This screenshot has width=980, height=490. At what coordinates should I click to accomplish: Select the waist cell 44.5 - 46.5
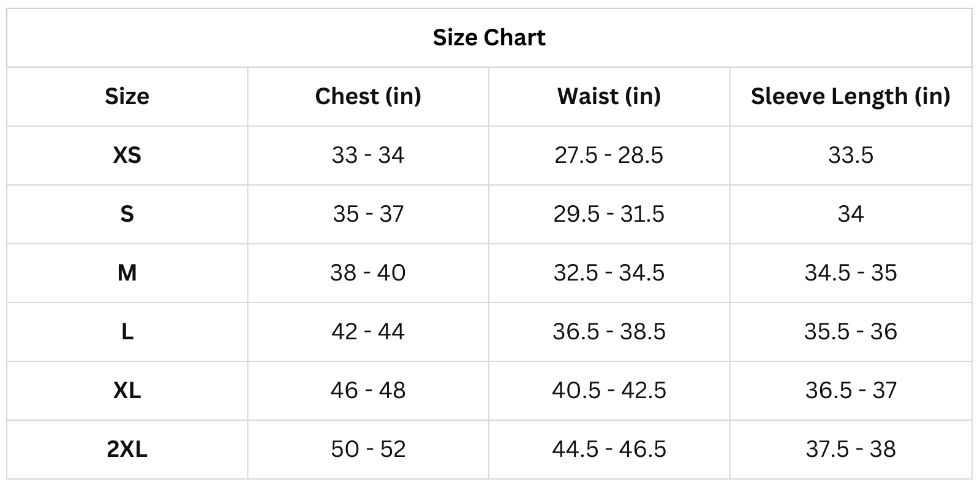coord(609,450)
